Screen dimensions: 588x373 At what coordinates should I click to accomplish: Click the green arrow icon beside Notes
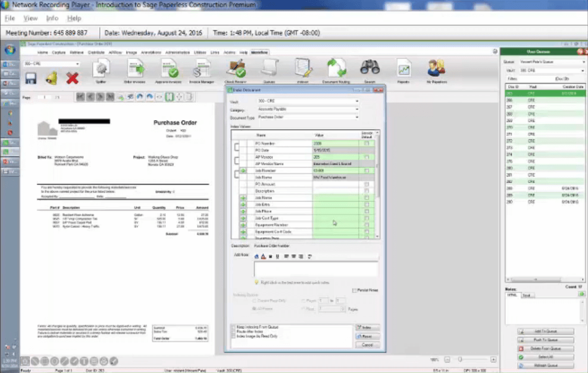pos(581,294)
